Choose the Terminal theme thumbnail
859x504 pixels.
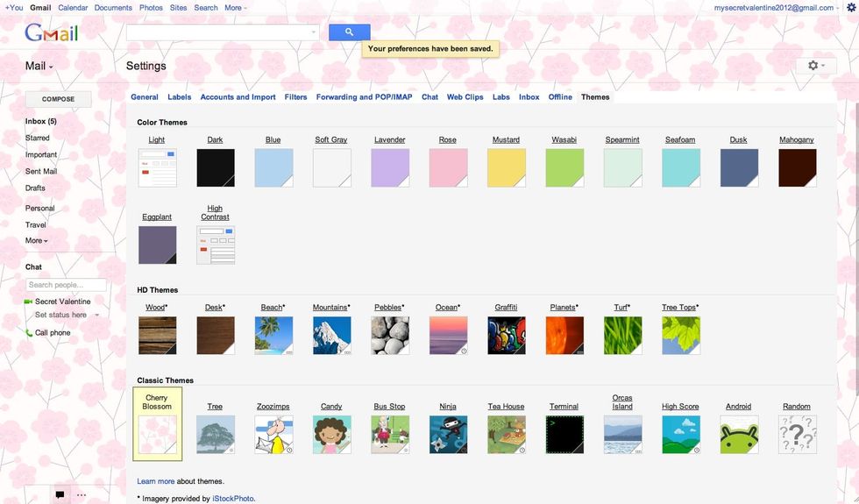tap(564, 434)
